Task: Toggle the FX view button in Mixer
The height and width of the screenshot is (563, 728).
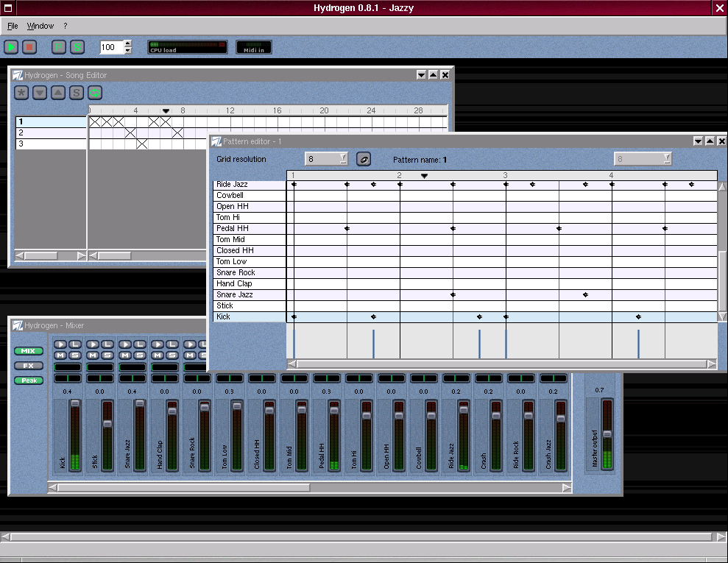Action: click(28, 366)
